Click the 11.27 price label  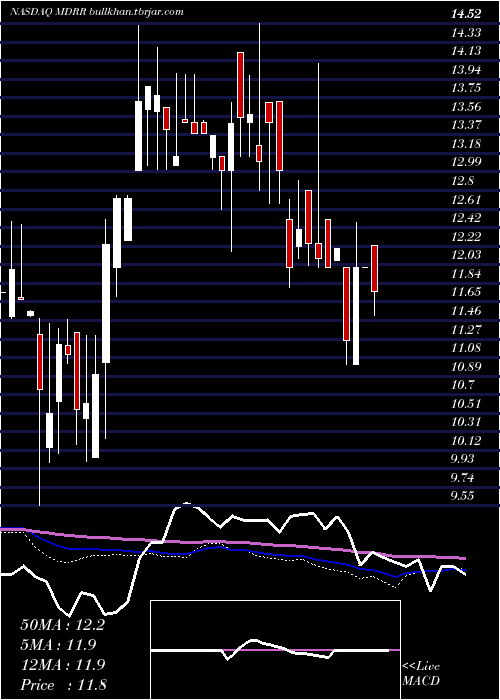[x=466, y=329]
